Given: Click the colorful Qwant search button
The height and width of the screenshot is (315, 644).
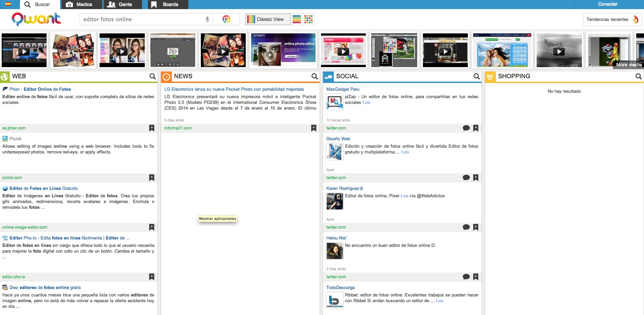Looking at the screenshot, I should pos(226,20).
